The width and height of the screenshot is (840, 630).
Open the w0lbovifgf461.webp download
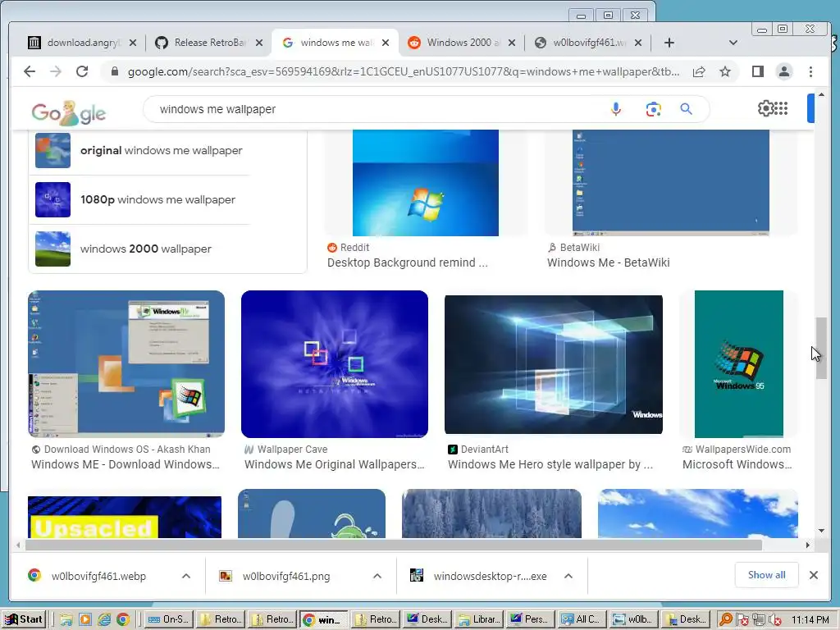click(x=98, y=577)
